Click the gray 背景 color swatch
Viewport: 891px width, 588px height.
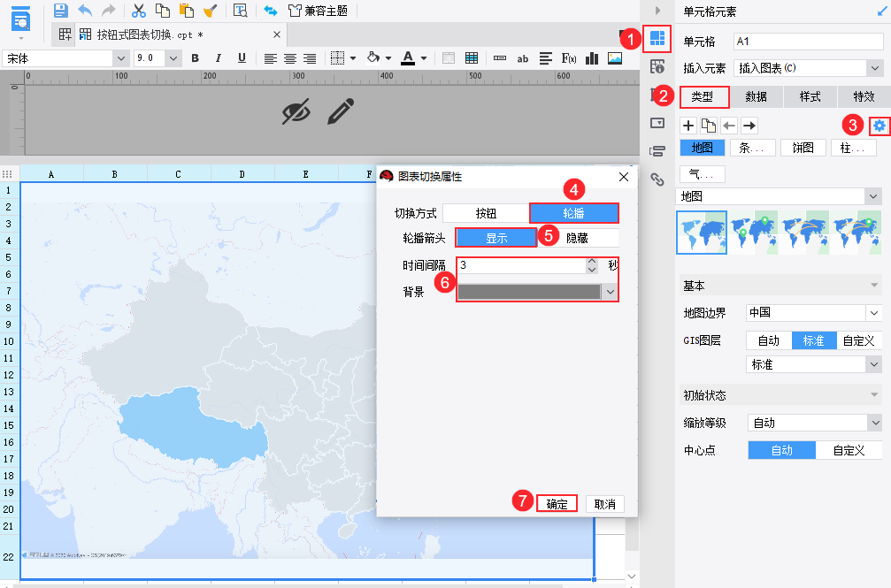click(529, 292)
